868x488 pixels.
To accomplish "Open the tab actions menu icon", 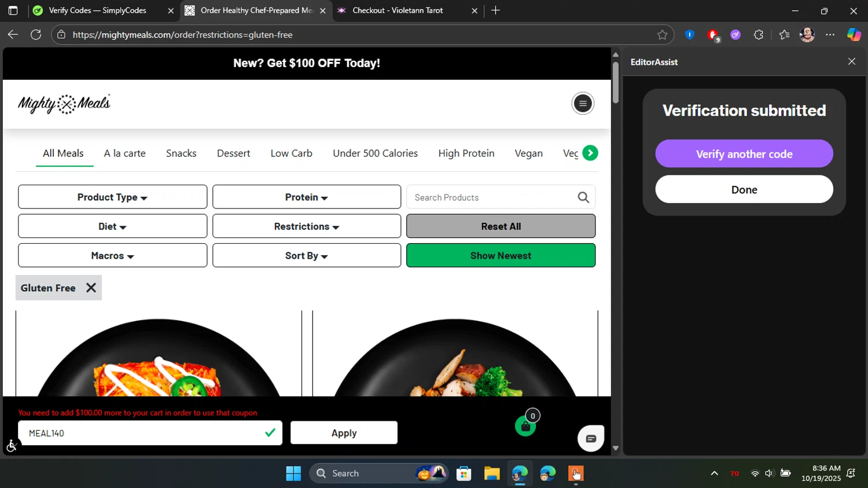I will [13, 10].
